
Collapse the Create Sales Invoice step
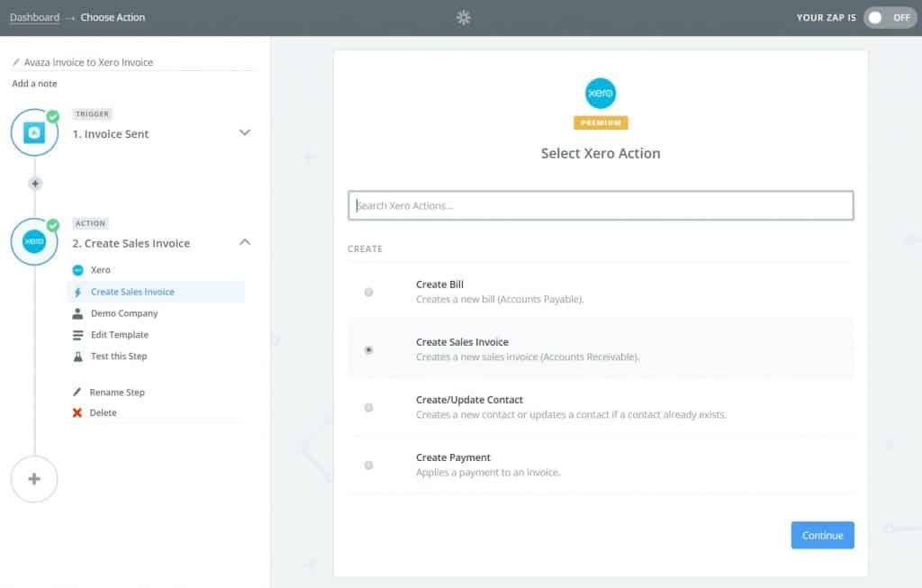[x=244, y=242]
